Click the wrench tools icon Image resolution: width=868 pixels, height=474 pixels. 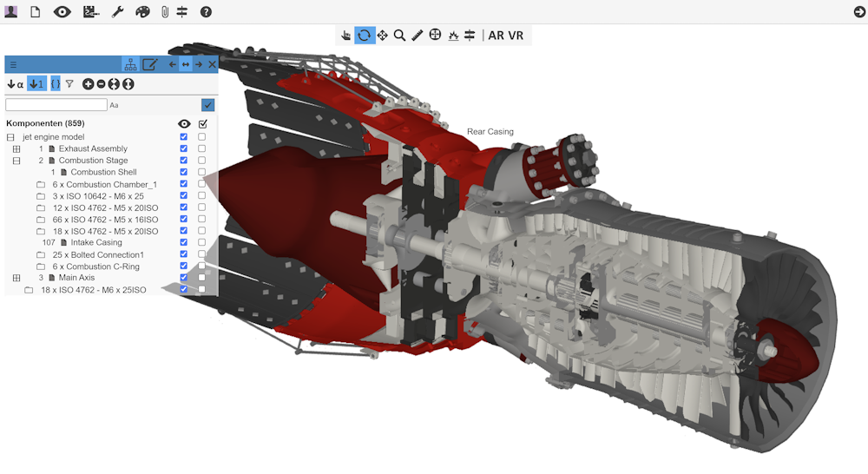tap(118, 12)
